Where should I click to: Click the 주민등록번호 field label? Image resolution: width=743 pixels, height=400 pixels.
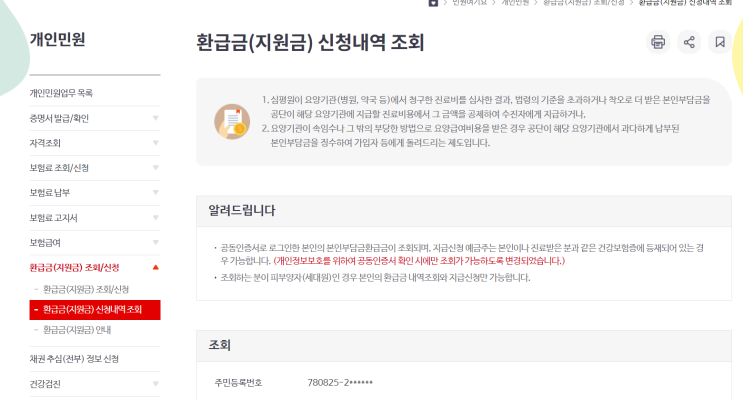[x=238, y=382]
